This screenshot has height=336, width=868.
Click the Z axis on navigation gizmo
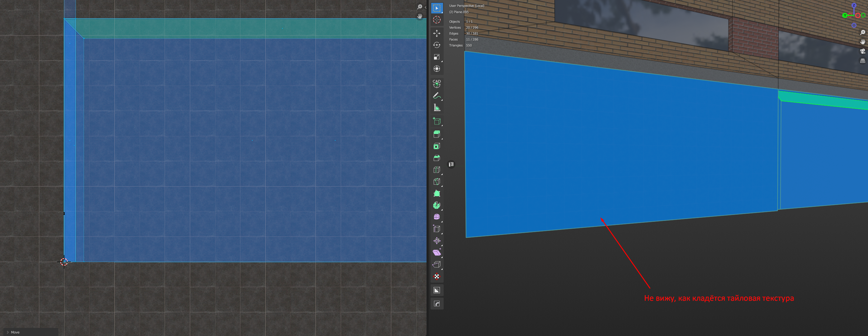point(854,5)
